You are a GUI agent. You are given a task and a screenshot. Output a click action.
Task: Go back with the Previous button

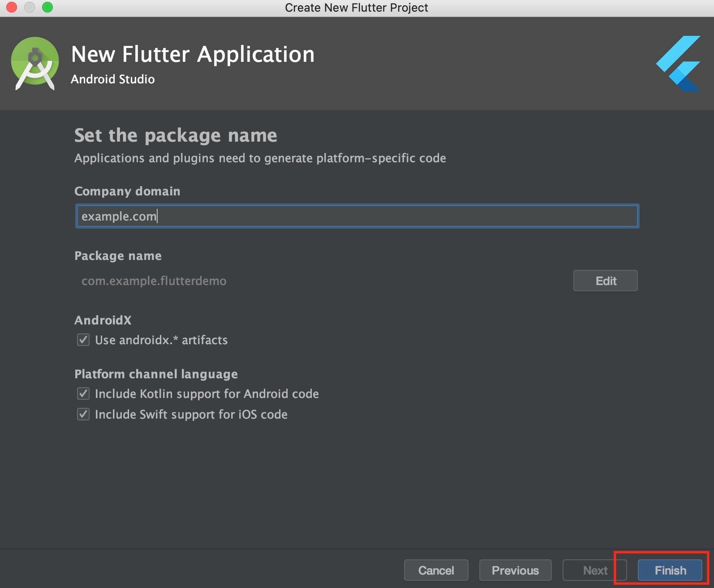click(516, 570)
